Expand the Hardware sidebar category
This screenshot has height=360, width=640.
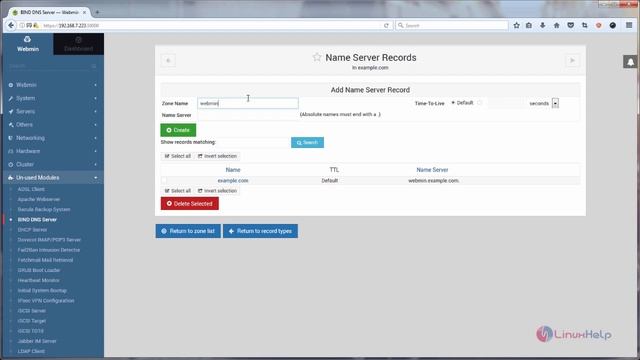point(53,151)
